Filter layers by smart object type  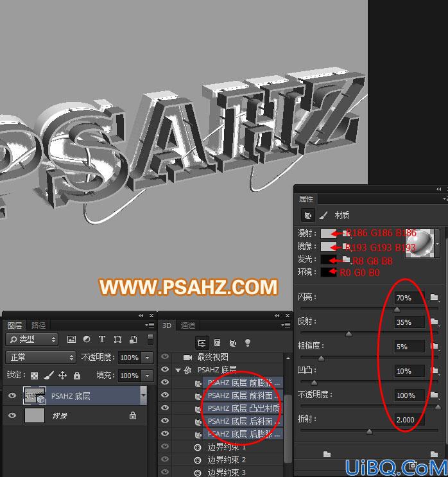(x=133, y=339)
